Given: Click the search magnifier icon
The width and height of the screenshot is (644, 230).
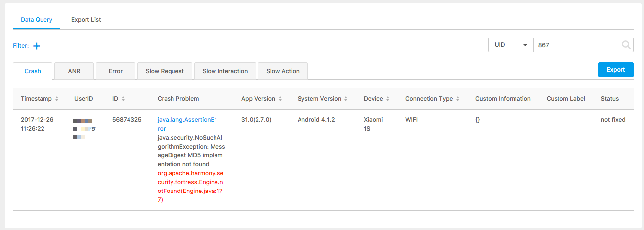Looking at the screenshot, I should point(626,45).
